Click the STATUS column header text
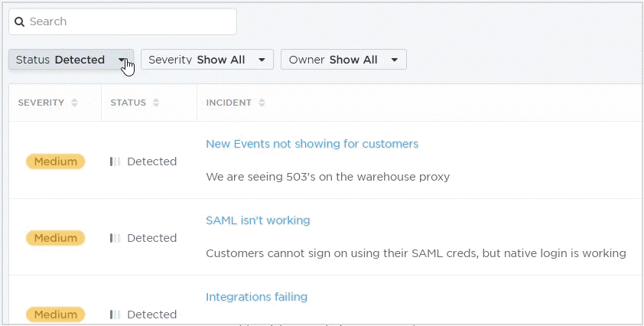The image size is (644, 326). (128, 103)
